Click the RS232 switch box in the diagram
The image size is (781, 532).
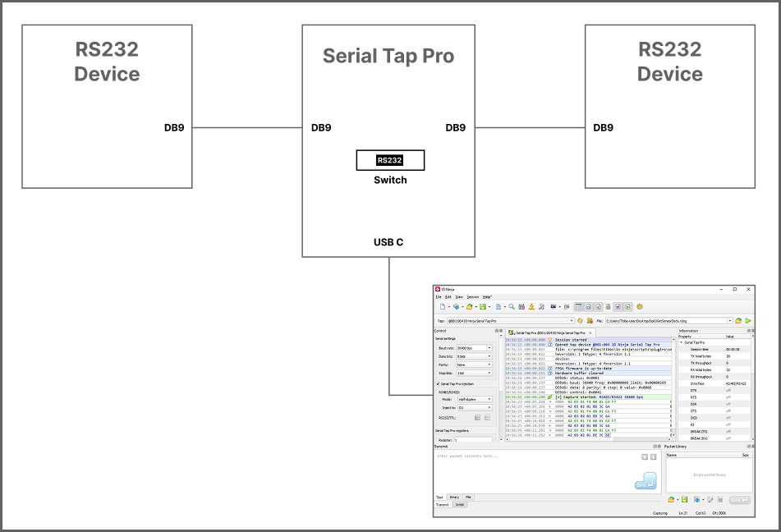390,160
